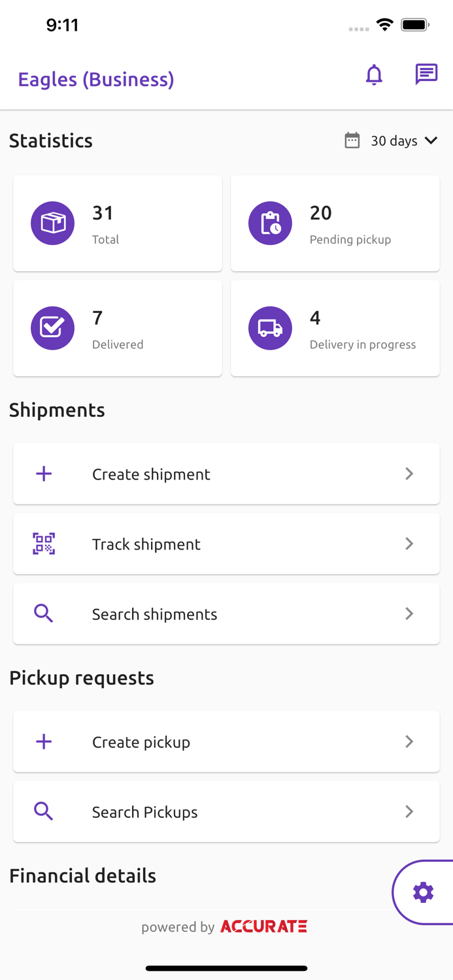Select Track shipment menu item
This screenshot has width=453, height=980.
226,544
